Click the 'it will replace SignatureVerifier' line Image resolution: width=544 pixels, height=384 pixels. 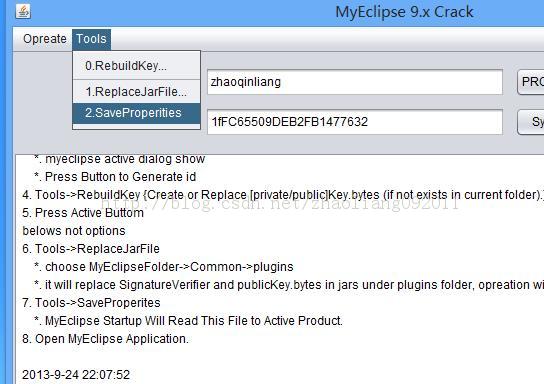[289, 285]
